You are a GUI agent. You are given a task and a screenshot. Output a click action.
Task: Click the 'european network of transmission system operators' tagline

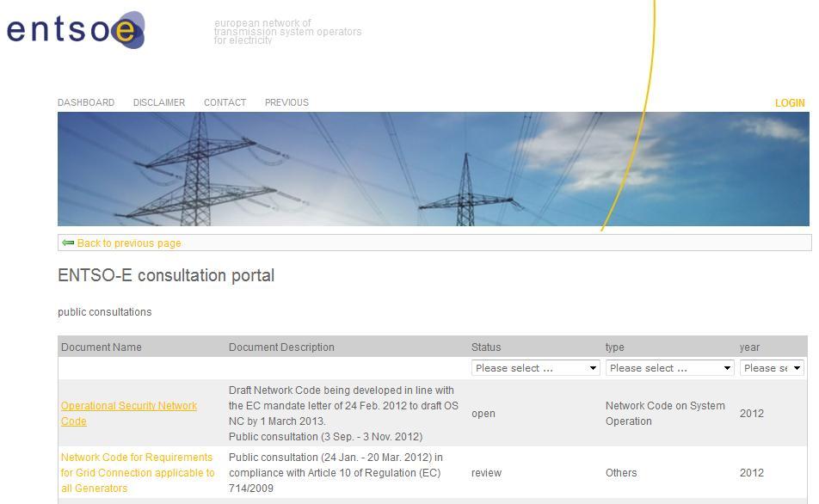287,31
